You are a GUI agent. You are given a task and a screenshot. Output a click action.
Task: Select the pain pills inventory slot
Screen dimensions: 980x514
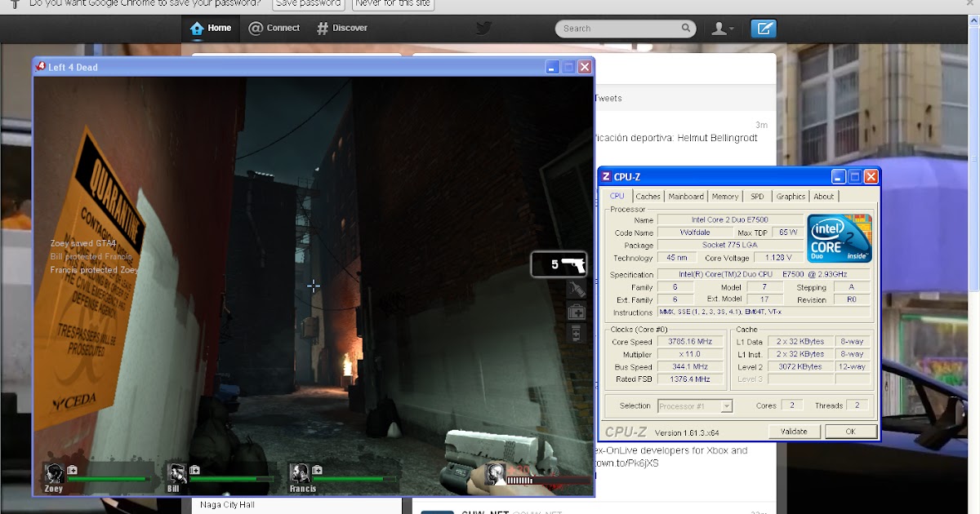coord(577,333)
